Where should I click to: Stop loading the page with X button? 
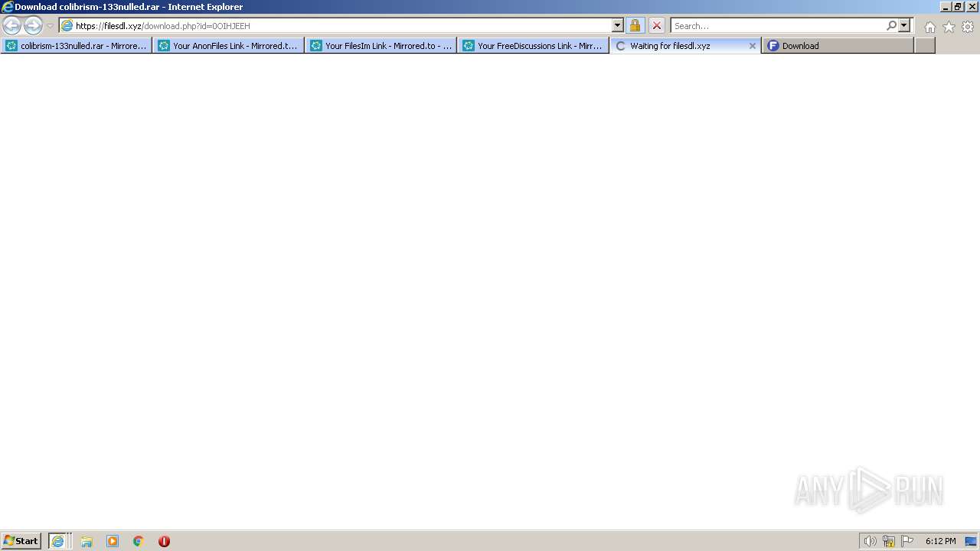[x=657, y=25]
